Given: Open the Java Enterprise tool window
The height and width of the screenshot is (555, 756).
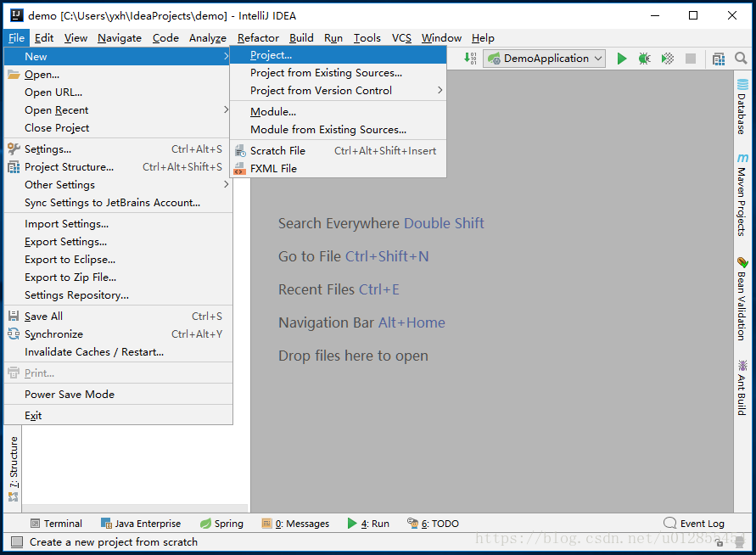Looking at the screenshot, I should coord(141,524).
